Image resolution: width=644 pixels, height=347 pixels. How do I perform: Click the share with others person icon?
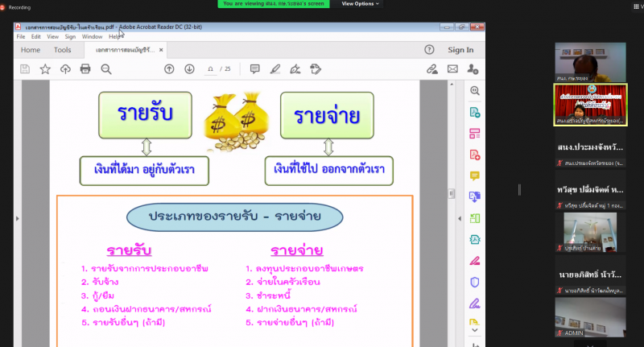[473, 69]
